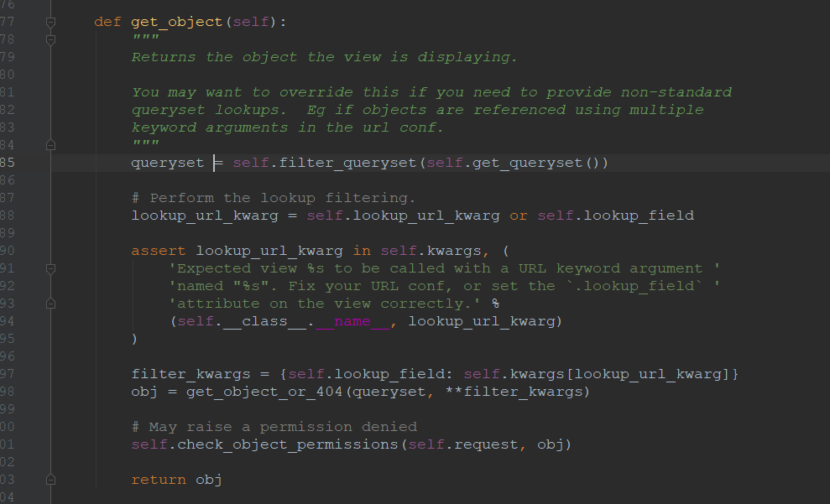
Task: Click the 'in' keyword on the assert line
Action: pos(362,251)
